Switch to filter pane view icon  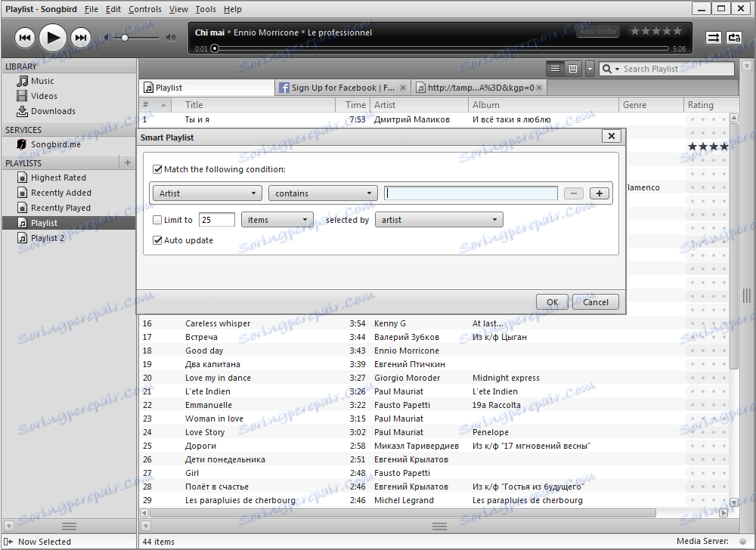tap(573, 69)
